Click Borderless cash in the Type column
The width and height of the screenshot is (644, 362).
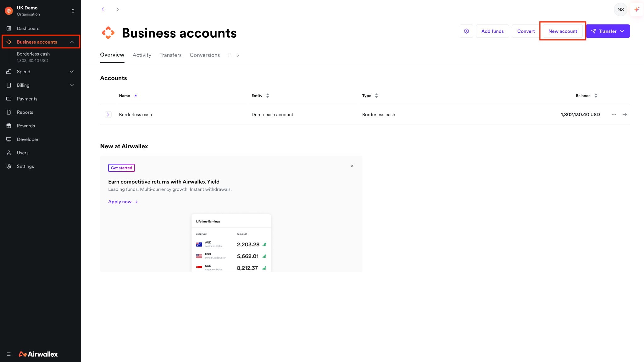(x=379, y=115)
